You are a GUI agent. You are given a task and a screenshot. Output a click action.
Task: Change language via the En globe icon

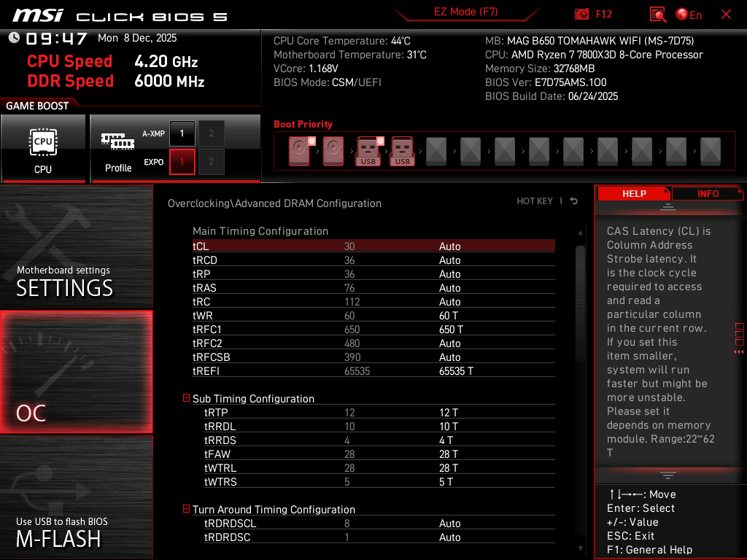689,15
